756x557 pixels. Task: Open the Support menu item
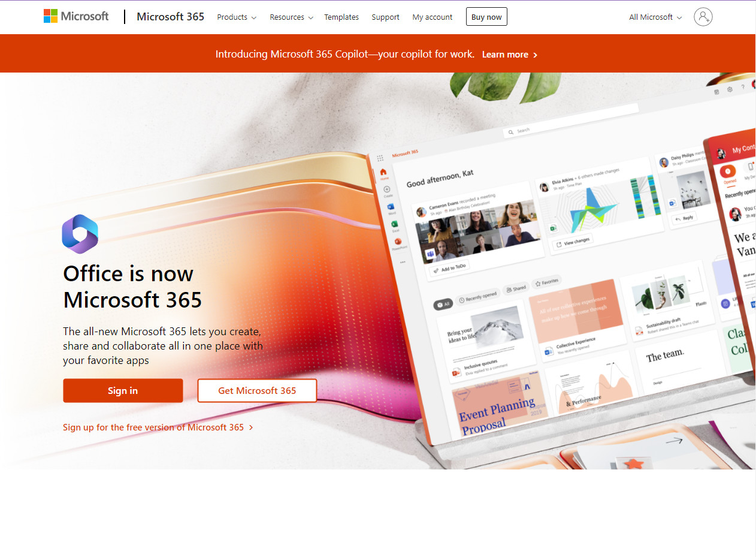385,17
